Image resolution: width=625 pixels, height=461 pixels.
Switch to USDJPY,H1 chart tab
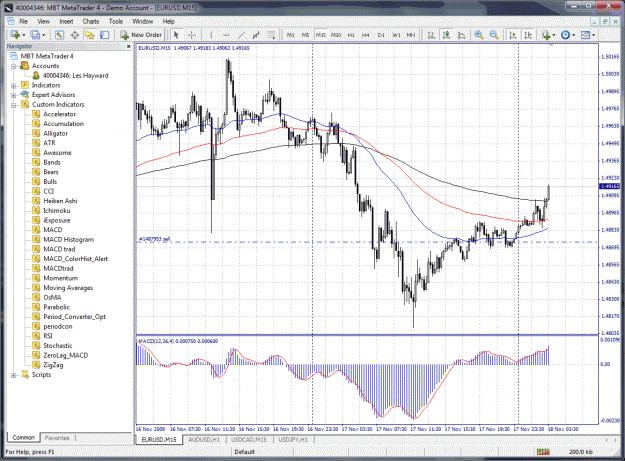(x=293, y=439)
